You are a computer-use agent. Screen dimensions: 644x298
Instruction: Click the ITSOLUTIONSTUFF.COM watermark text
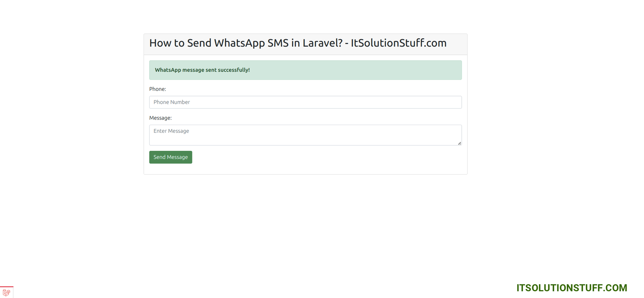pos(572,288)
